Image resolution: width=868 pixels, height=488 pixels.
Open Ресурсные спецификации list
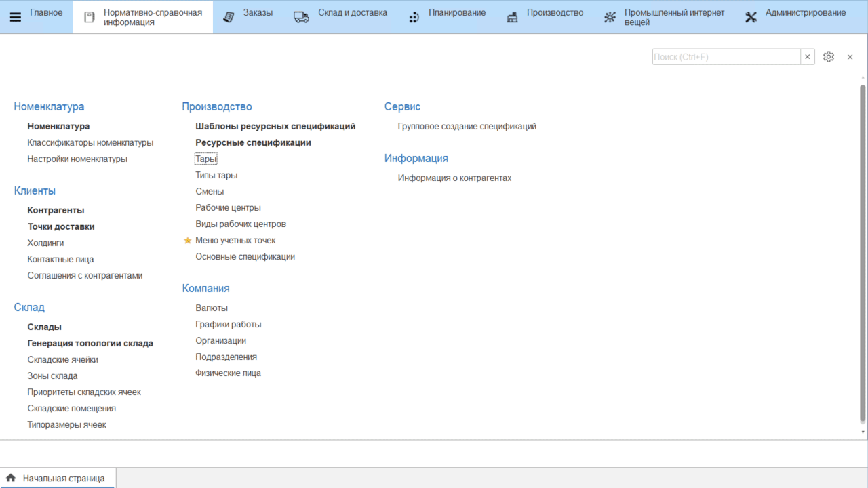click(253, 143)
